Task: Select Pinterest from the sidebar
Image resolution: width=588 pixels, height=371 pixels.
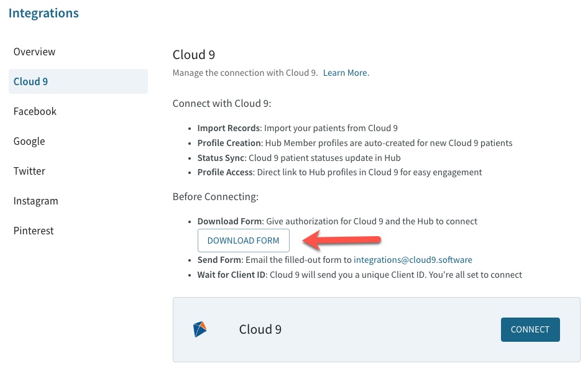Action: pyautogui.click(x=34, y=231)
